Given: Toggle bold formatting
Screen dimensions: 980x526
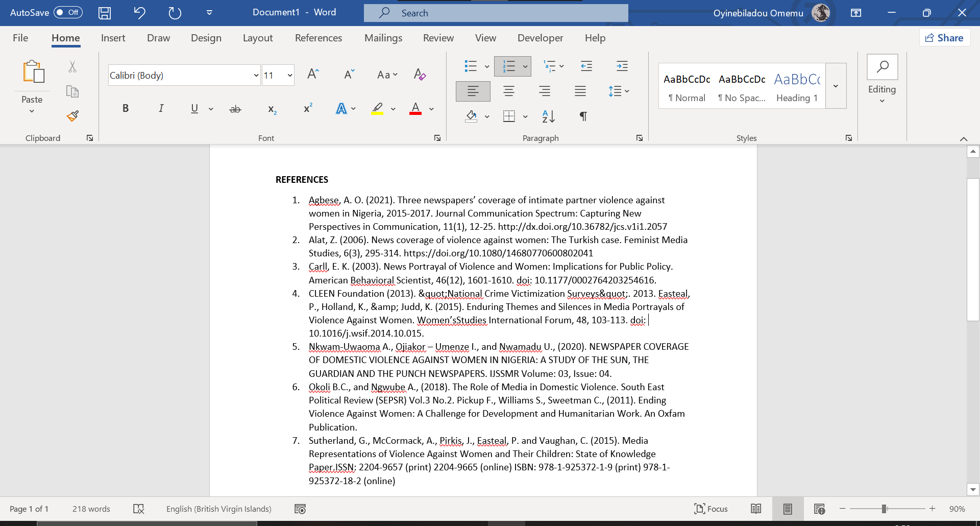Looking at the screenshot, I should point(125,108).
